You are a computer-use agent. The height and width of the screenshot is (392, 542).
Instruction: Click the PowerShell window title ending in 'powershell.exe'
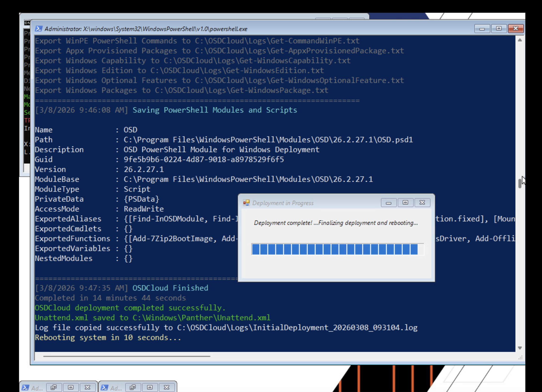146,29
